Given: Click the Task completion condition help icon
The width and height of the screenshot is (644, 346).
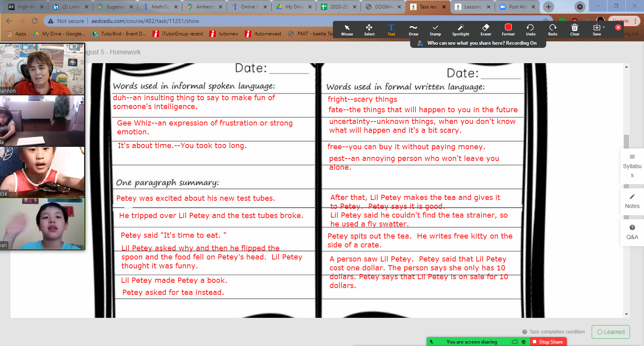Looking at the screenshot, I should [524, 332].
